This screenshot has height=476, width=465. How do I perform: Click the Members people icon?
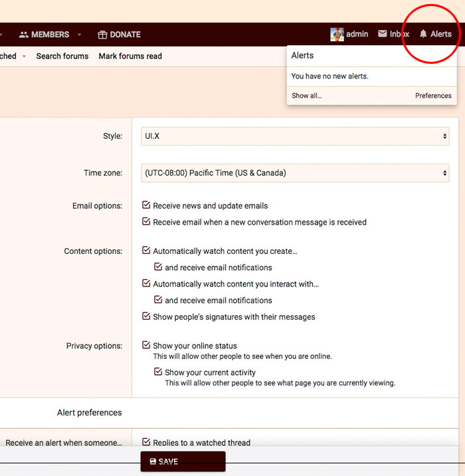(24, 35)
